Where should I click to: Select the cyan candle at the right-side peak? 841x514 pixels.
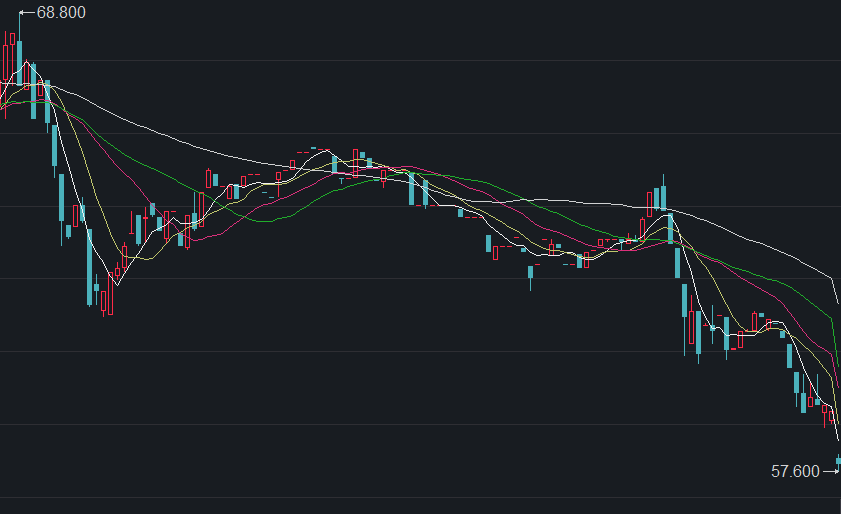click(662, 198)
